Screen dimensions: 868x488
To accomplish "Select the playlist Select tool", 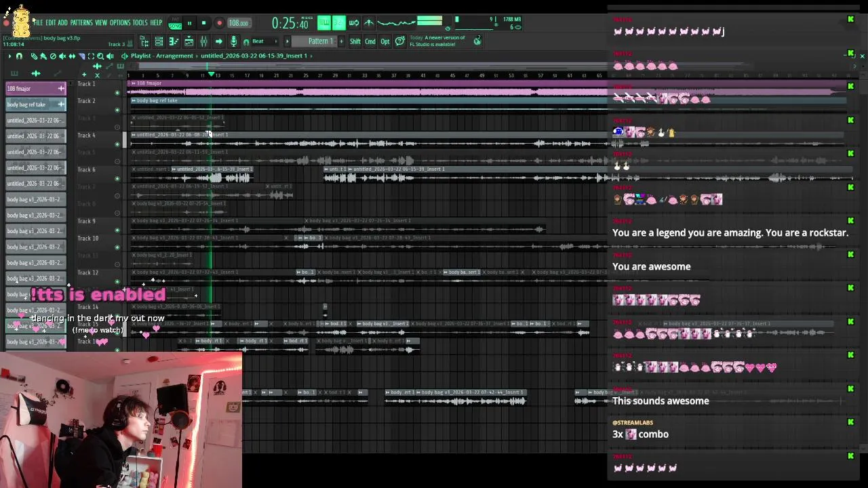I will (91, 56).
